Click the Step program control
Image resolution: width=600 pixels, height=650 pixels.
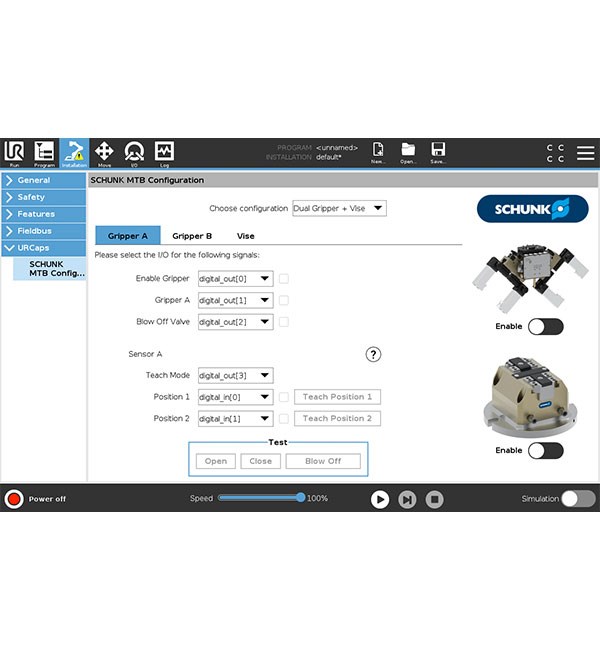tap(407, 499)
